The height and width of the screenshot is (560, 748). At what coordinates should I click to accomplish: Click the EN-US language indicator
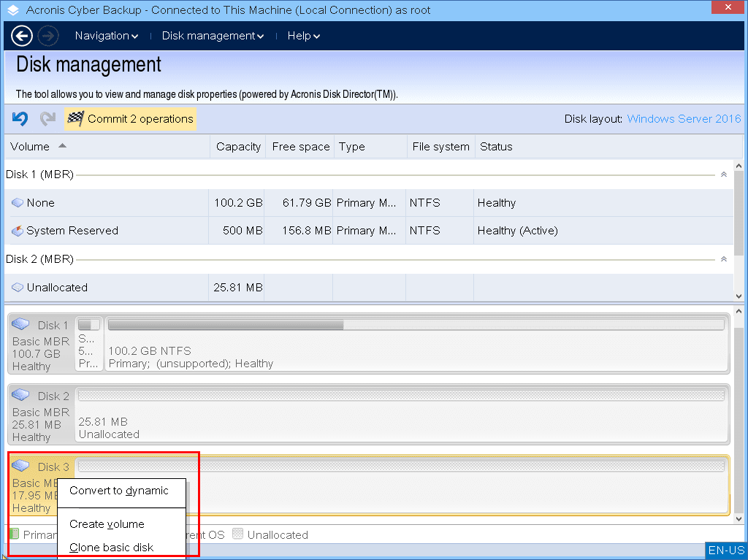(x=726, y=551)
